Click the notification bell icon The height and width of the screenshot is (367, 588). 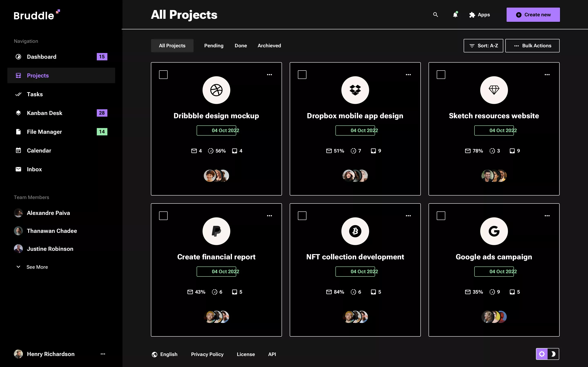(x=455, y=14)
